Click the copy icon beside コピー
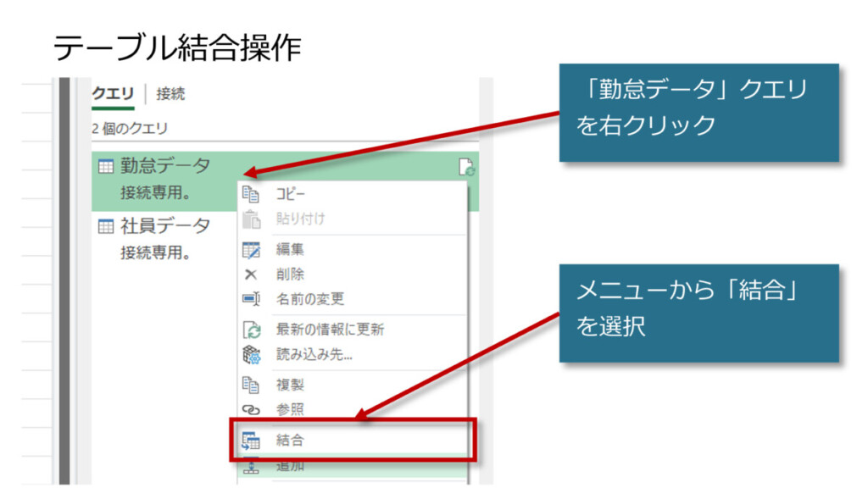868x488 pixels. pos(251,194)
